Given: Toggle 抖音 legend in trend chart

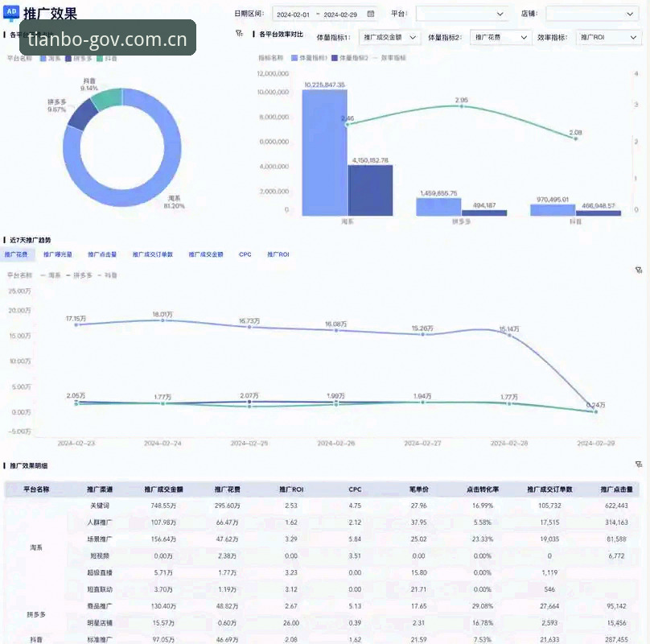Looking at the screenshot, I should coord(107,275).
